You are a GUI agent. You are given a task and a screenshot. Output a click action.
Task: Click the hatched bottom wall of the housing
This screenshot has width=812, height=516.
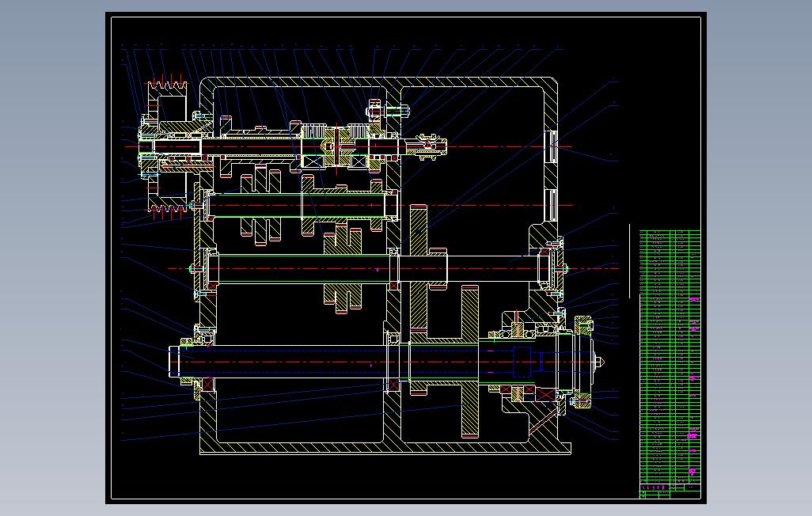(x=385, y=448)
